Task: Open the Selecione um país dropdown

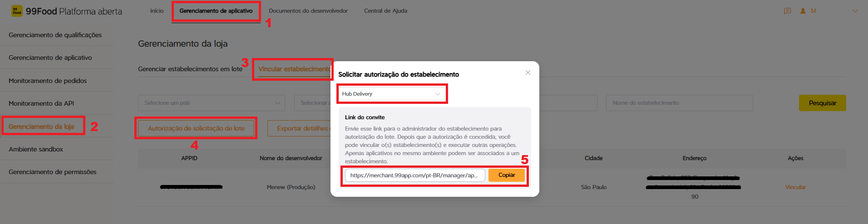Action: tap(212, 103)
